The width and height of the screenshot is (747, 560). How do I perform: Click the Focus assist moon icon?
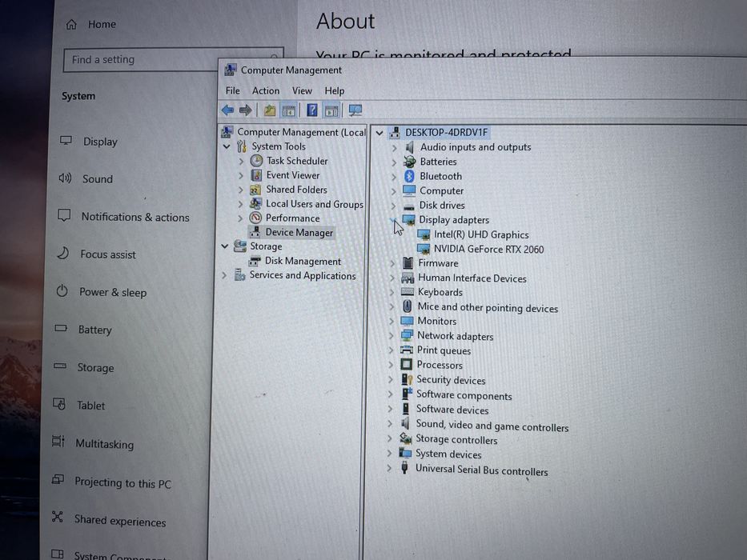coord(63,253)
